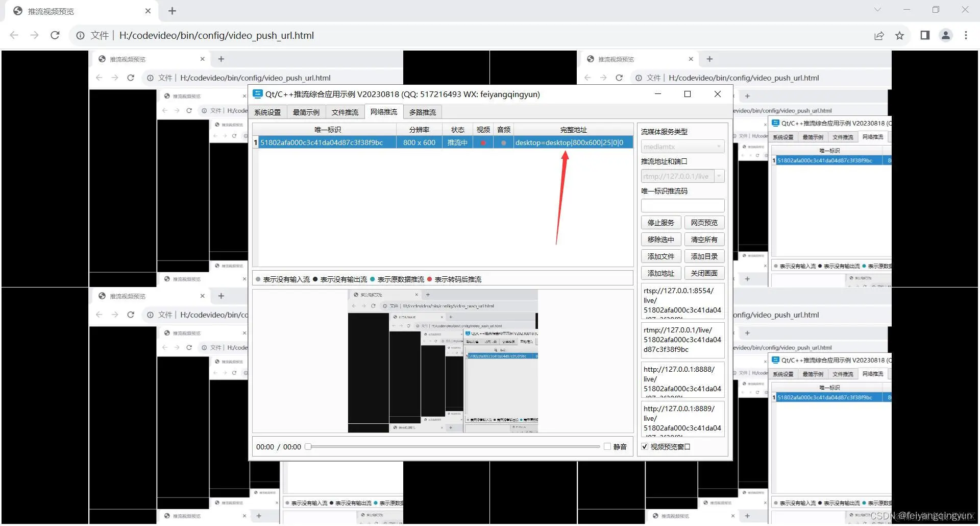Viewport: 980px width, 526px height.
Task: Select the row with ID 51802afa000c3c41da04d87c3f38f9bc
Action: (443, 143)
